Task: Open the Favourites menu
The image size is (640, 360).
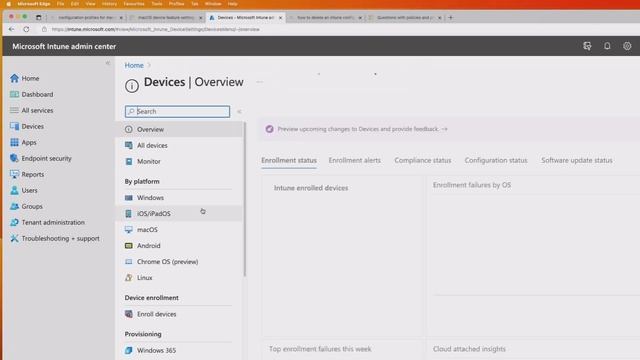Action: coord(134,4)
